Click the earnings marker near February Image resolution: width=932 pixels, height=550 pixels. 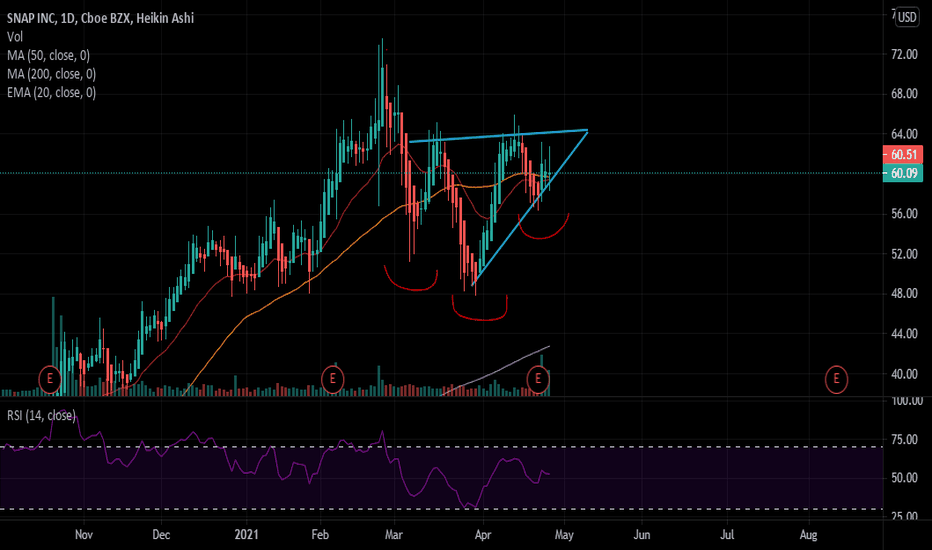pos(332,379)
